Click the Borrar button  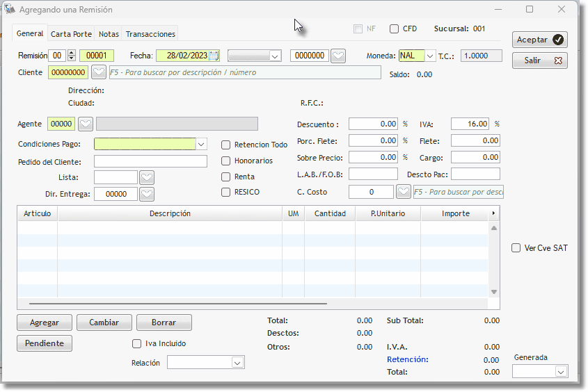coord(164,322)
